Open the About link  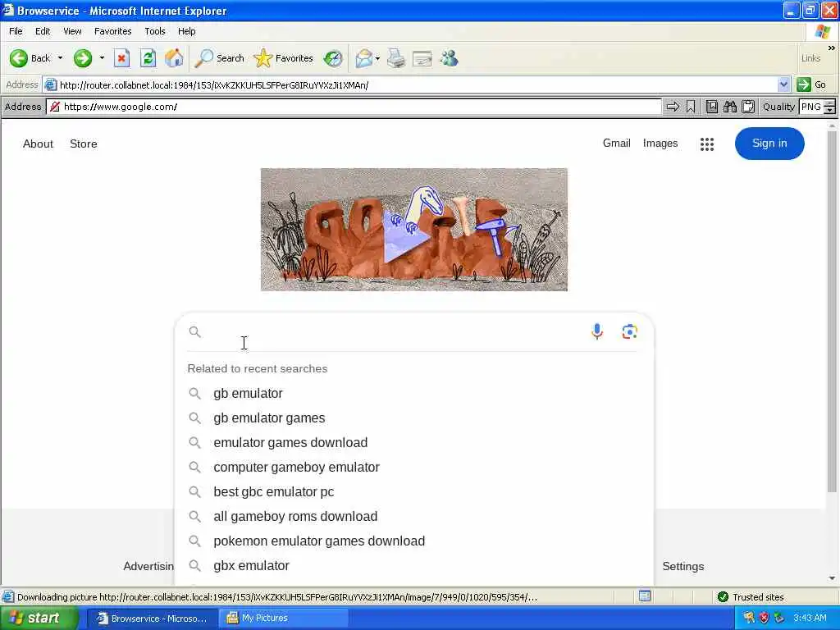coord(38,144)
